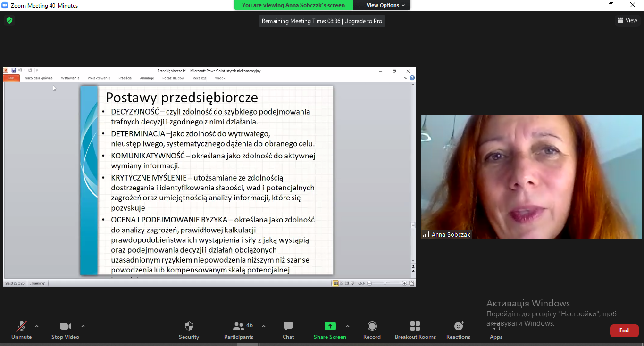644x346 pixels.
Task: Expand the Participants options arrow
Action: [x=264, y=326]
